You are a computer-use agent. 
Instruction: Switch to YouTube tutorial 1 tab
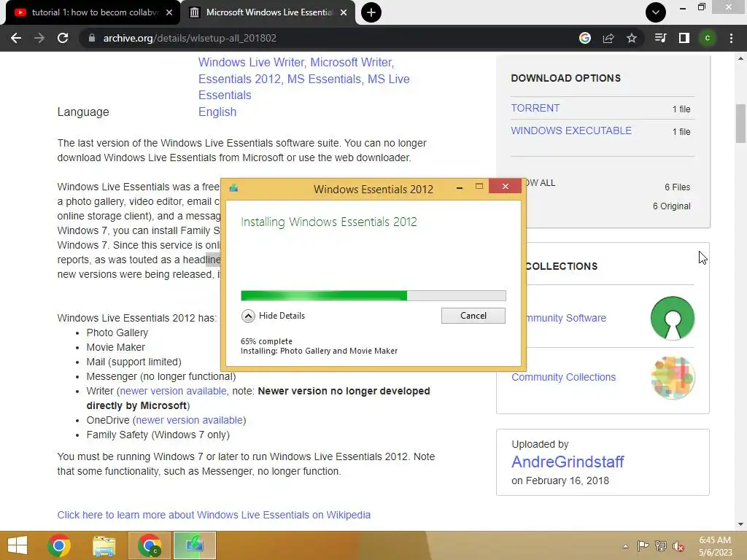pyautogui.click(x=93, y=12)
